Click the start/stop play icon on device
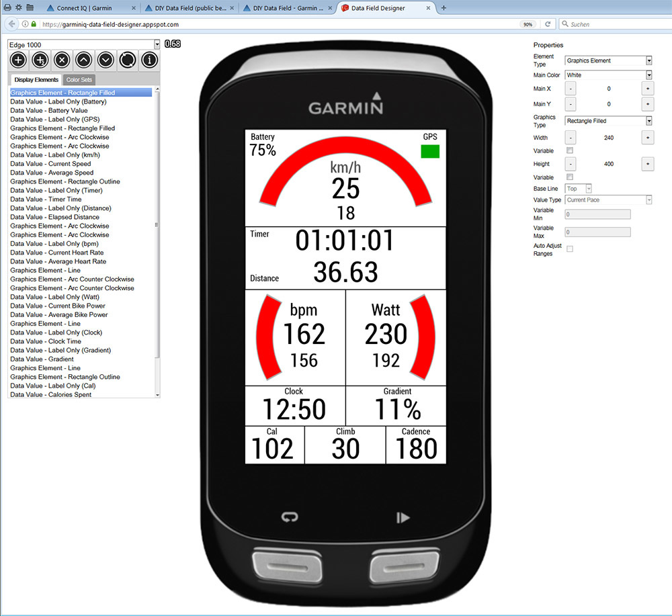672x616 pixels. click(403, 517)
